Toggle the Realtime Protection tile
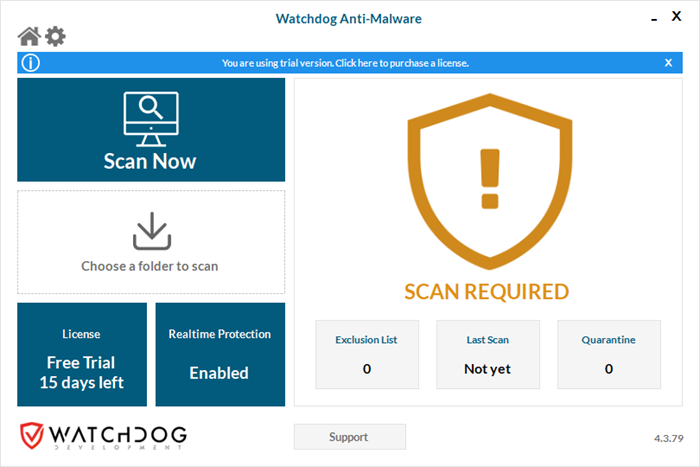Image resolution: width=700 pixels, height=467 pixels. (x=220, y=354)
